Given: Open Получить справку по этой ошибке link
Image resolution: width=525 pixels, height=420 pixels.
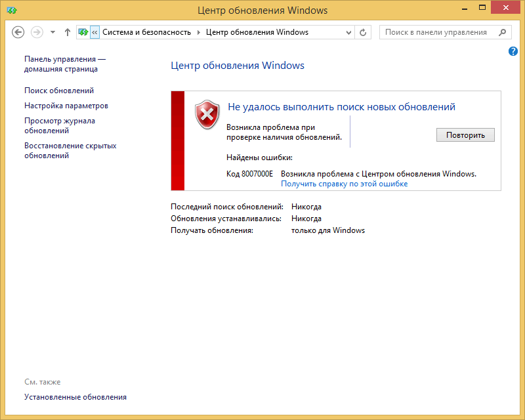Looking at the screenshot, I should pyautogui.click(x=344, y=184).
